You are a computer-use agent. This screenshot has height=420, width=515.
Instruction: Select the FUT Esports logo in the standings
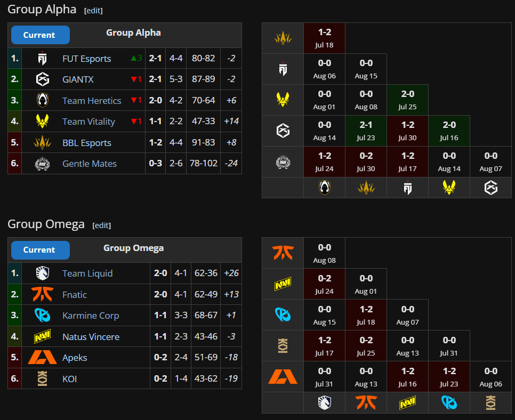(42, 58)
